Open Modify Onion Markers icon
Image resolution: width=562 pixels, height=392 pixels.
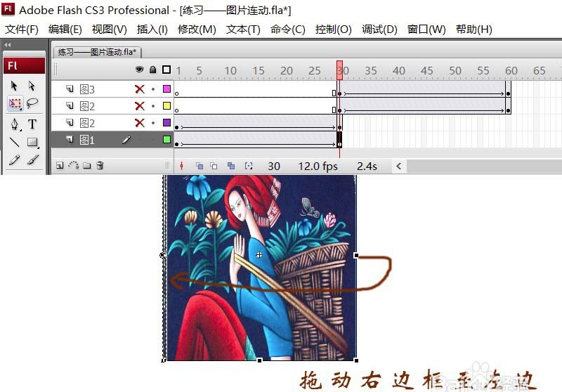coord(249,166)
